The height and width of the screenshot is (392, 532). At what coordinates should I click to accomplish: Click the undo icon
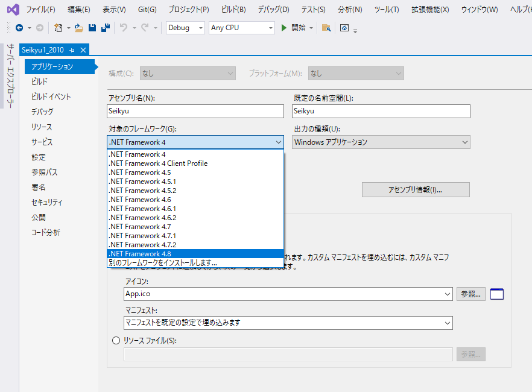[124, 28]
